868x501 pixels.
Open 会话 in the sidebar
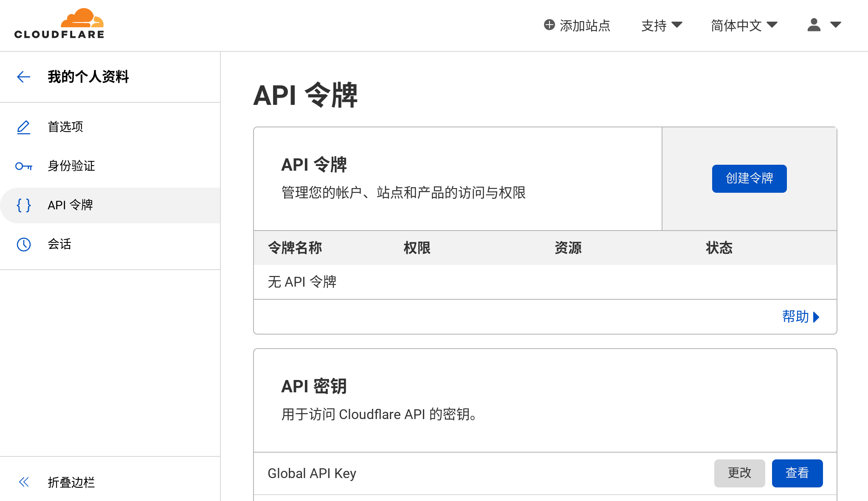coord(110,244)
